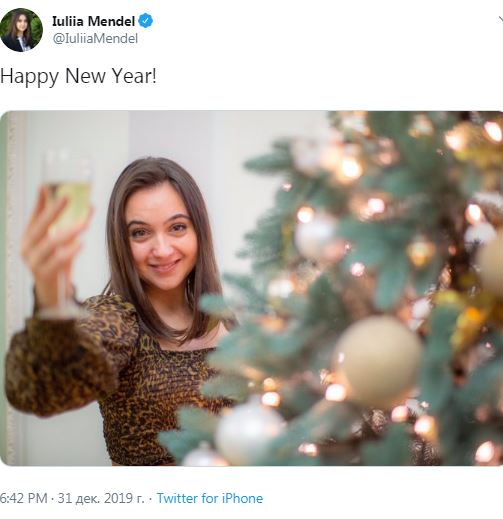Open the Iuliia Mendel display name
Screen dimensions: 503x519
pyautogui.click(x=93, y=21)
